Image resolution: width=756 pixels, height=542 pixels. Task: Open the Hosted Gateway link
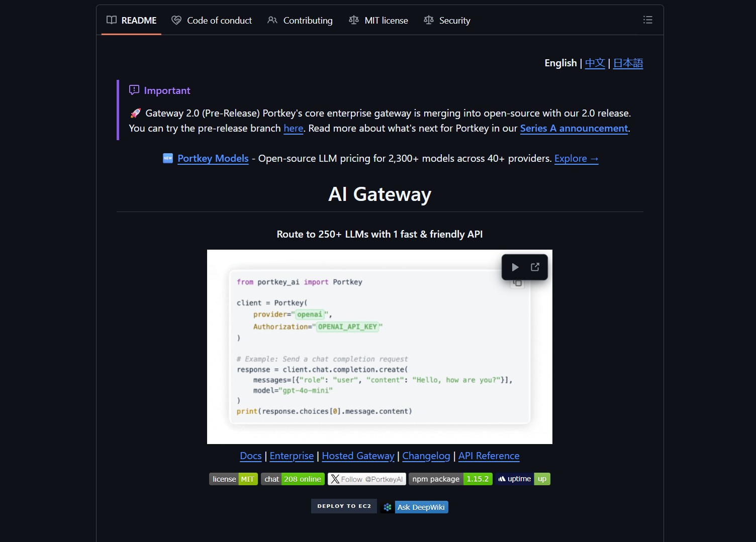click(x=358, y=456)
